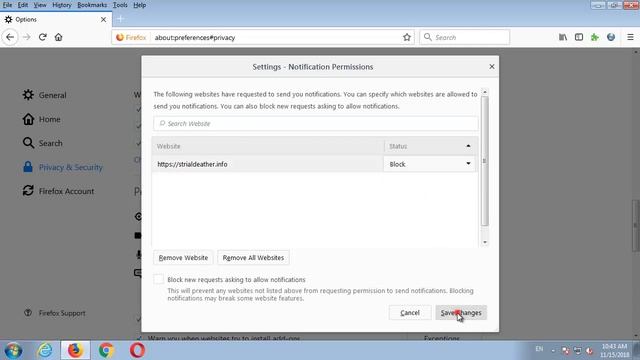Image resolution: width=640 pixels, height=360 pixels.
Task: Focus the toolbar Search box
Action: [x=464, y=37]
